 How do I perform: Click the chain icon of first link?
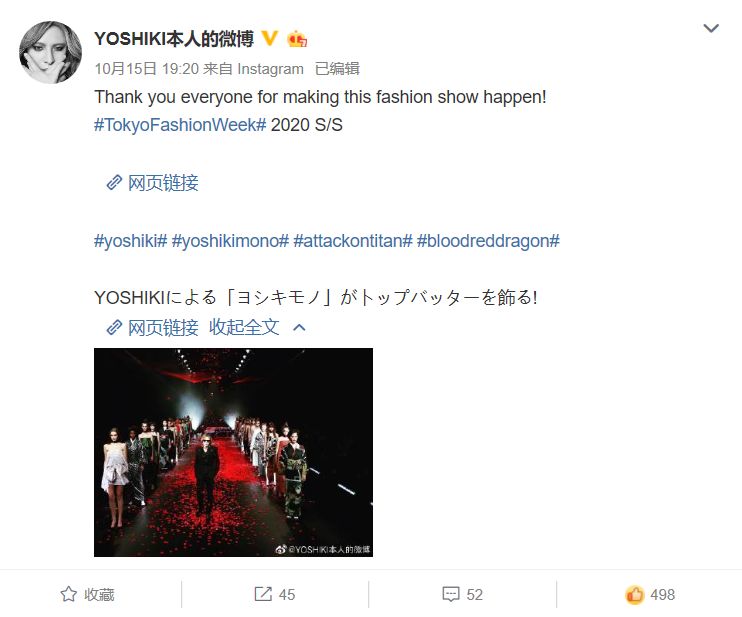pos(114,183)
